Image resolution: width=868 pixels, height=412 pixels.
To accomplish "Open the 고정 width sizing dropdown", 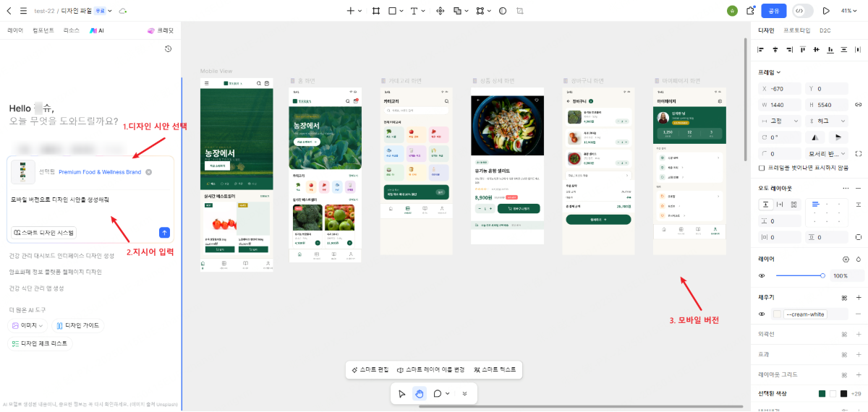I will pos(780,121).
